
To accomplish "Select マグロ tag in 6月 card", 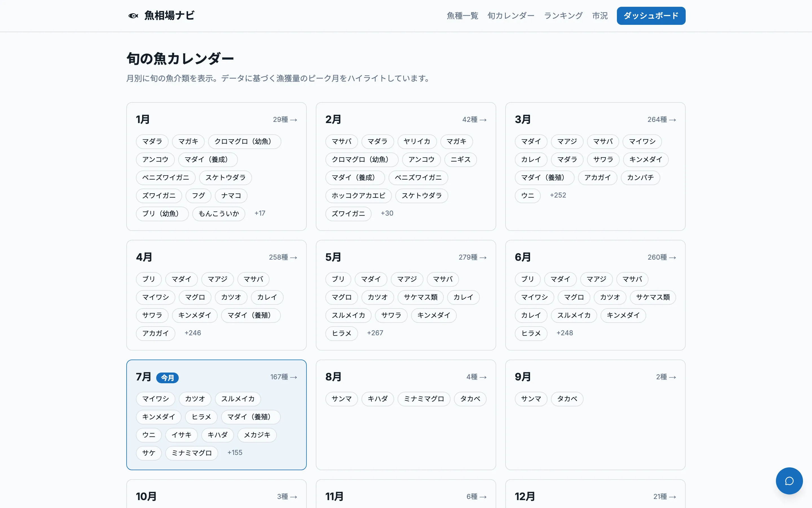I will coord(574,297).
